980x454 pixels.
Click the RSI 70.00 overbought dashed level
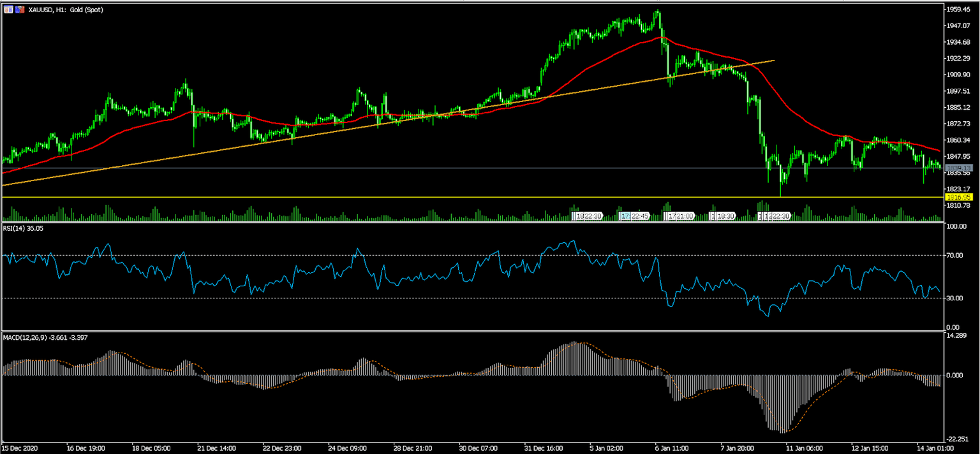[956, 255]
